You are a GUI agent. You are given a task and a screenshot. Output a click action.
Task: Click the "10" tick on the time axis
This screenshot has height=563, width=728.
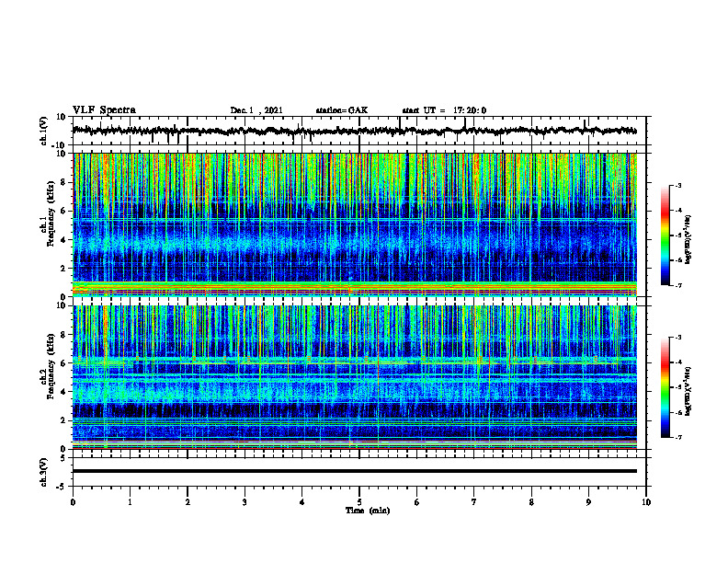pyautogui.click(x=646, y=502)
